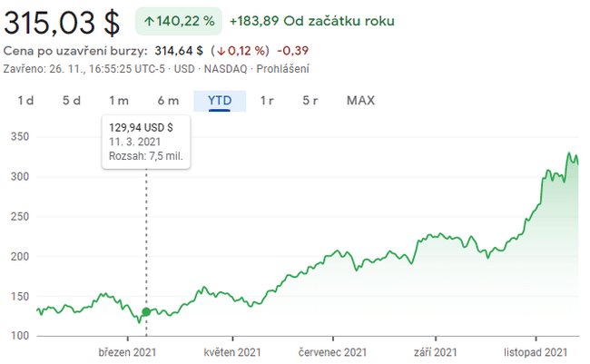
Task: Click the 140,22 % gain badge
Action: [x=177, y=21]
